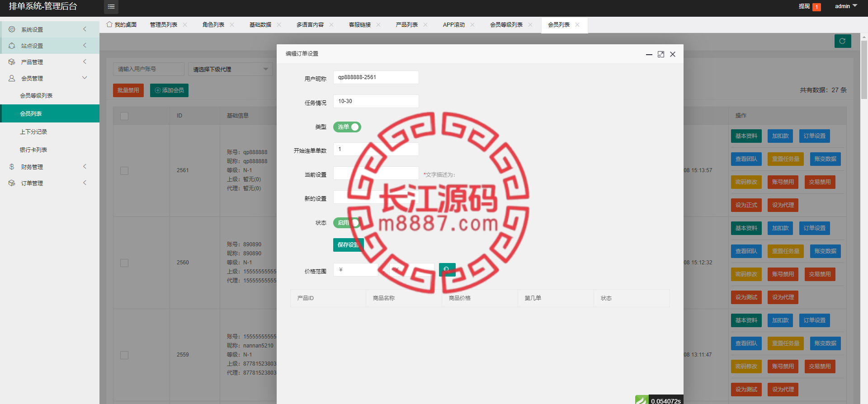Click the 批量禁用 button
Image resolution: width=868 pixels, height=404 pixels.
click(128, 90)
